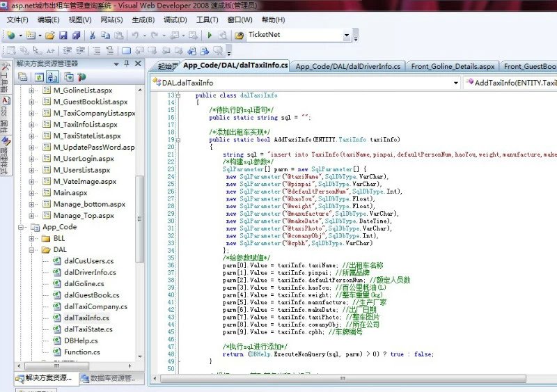Select the 解决方案资源管理器 bottom tab
This screenshot has width=557, height=392.
46,378
